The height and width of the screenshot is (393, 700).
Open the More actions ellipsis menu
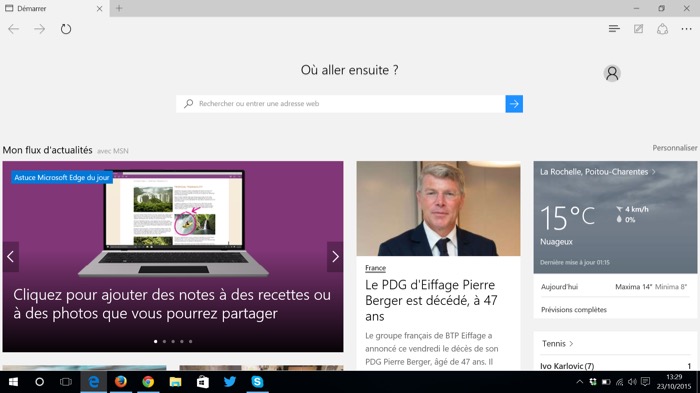(x=687, y=29)
